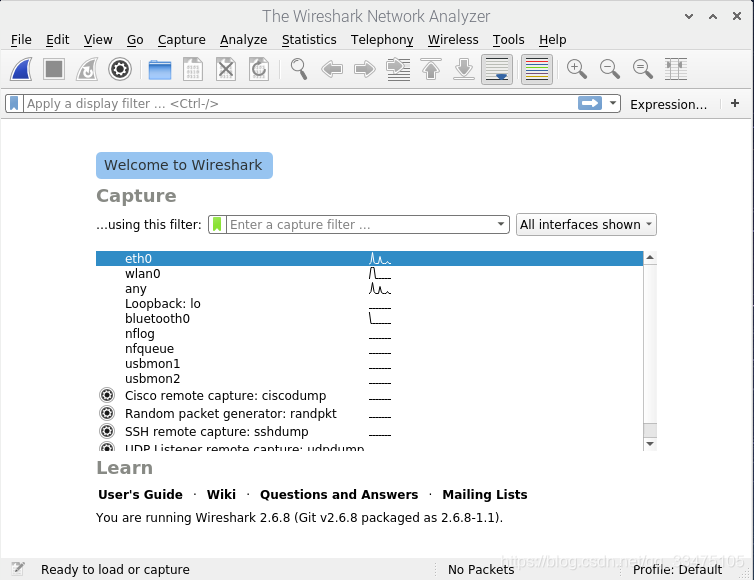Open settings gear for Cisco remote capture
Viewport: 754px width, 580px height.
tap(107, 395)
